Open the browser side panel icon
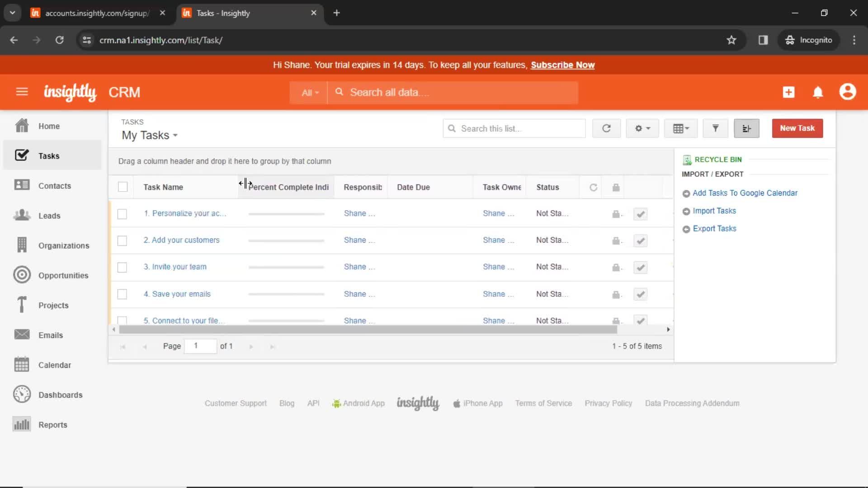This screenshot has width=868, height=488. (x=763, y=40)
